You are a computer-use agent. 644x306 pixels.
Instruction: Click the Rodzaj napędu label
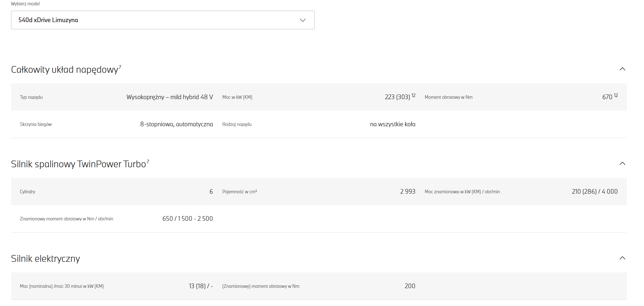(x=237, y=124)
